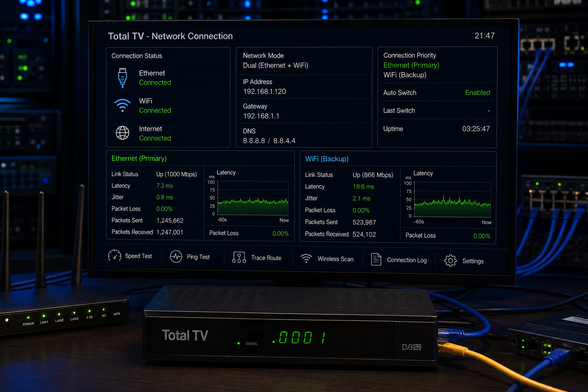Select Ethernet (Primary) in Connection Priority
Image resolution: width=588 pixels, height=392 pixels.
click(x=412, y=65)
